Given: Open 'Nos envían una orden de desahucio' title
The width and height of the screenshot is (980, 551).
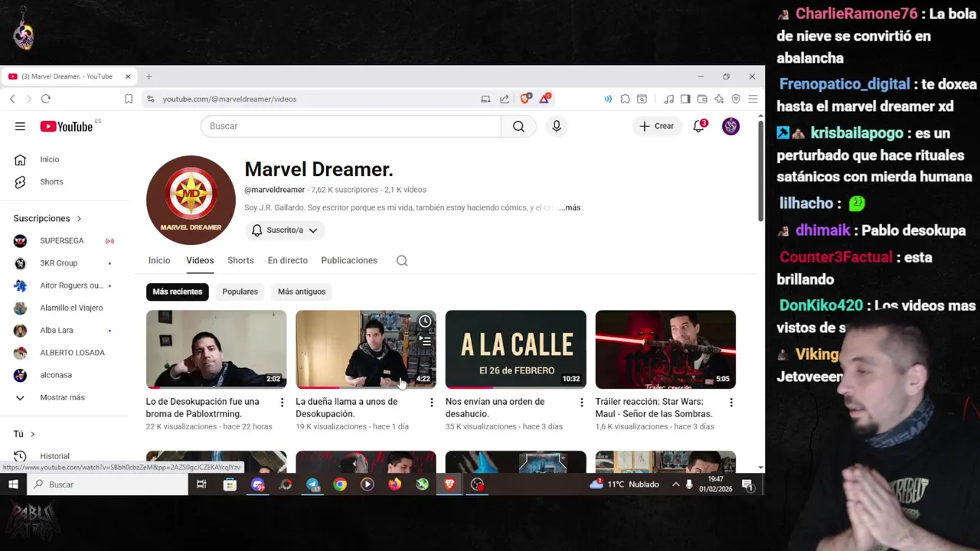Looking at the screenshot, I should (x=495, y=408).
